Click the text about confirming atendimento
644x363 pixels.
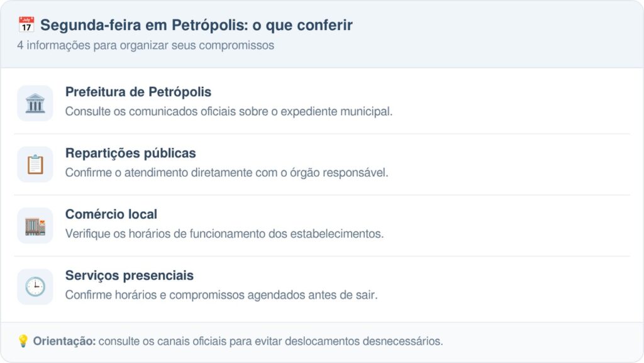coord(226,172)
